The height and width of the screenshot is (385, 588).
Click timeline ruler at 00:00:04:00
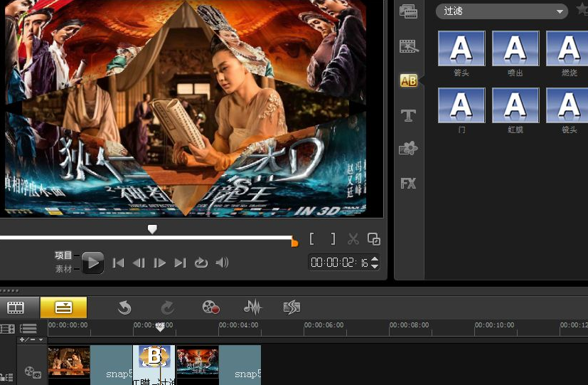pos(238,325)
